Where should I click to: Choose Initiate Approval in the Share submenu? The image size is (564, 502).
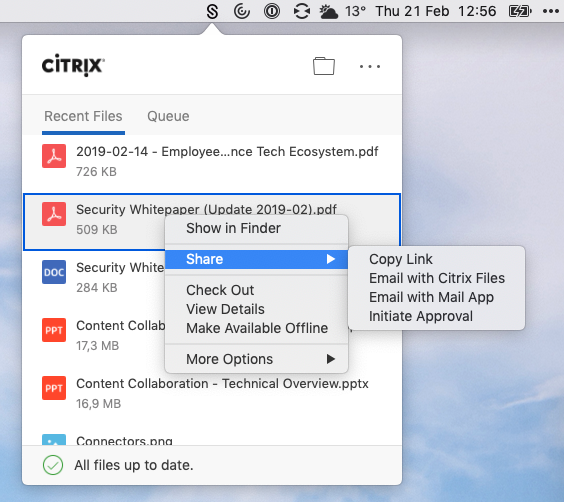(x=436, y=316)
